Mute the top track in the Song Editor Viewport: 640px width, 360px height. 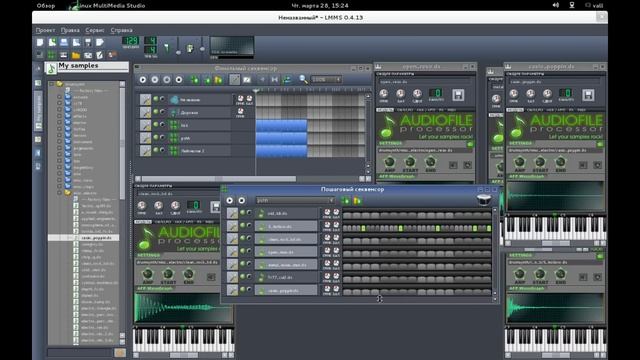(x=156, y=99)
